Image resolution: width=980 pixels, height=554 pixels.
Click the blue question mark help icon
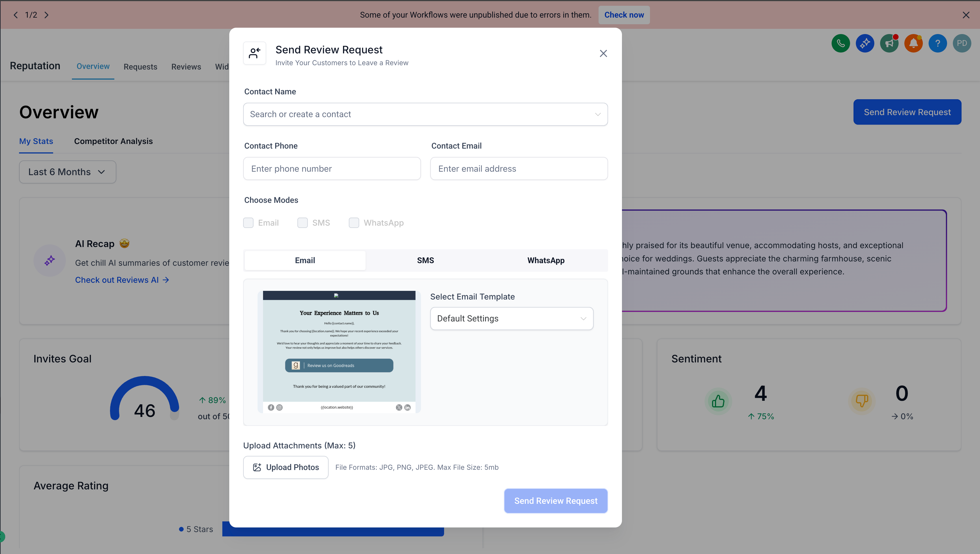(x=937, y=43)
